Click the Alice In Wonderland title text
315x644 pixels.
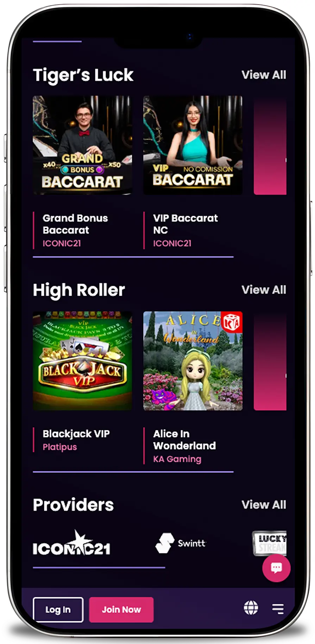[x=184, y=440]
